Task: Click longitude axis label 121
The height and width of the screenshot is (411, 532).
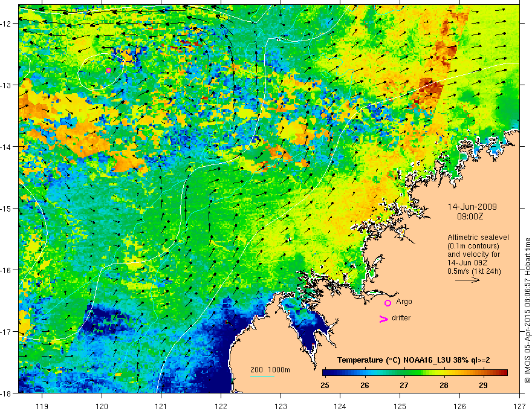Action: [x=161, y=406]
